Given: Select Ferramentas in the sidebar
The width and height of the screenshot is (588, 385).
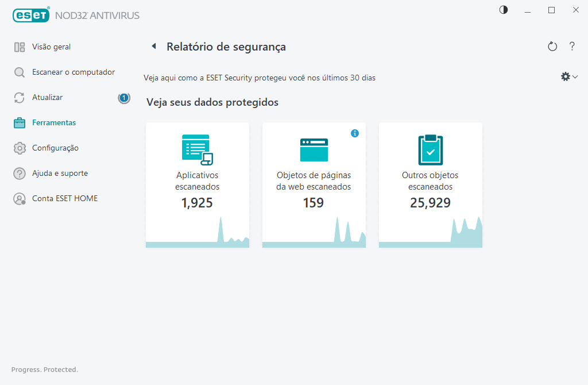Looking at the screenshot, I should coord(53,123).
